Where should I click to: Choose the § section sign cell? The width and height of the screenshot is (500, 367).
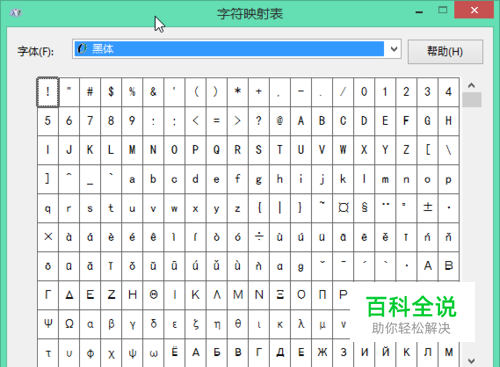(364, 208)
